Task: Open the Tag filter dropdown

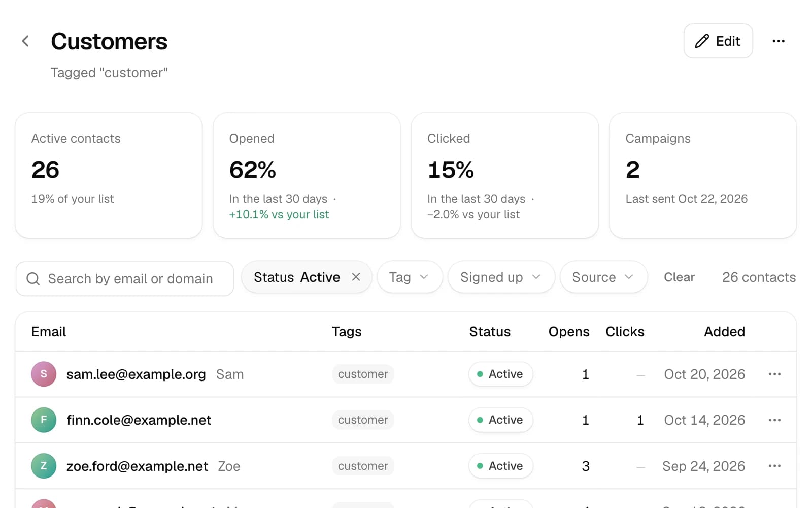Action: (x=410, y=277)
